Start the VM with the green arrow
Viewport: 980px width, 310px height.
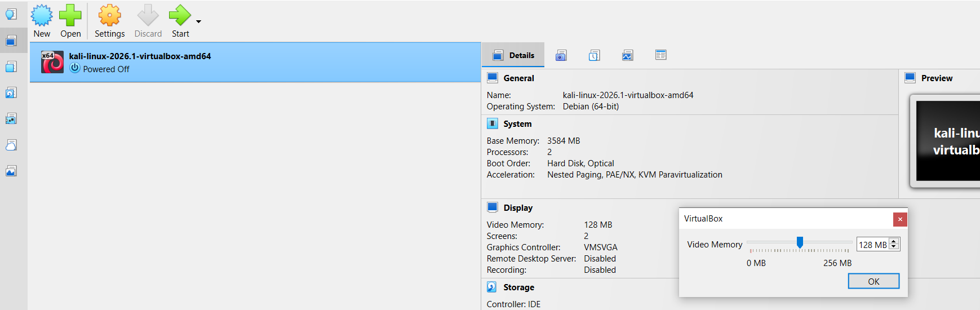click(180, 15)
